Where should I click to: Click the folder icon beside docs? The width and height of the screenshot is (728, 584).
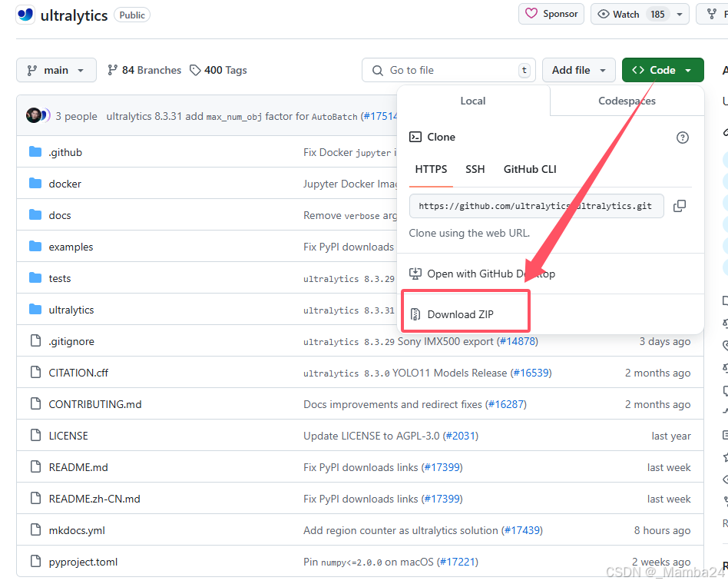point(35,214)
